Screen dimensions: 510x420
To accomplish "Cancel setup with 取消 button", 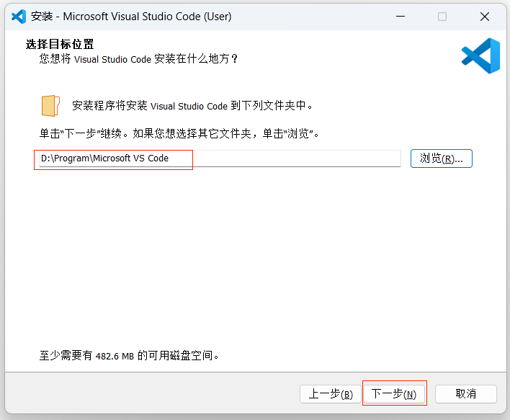I will pos(466,394).
